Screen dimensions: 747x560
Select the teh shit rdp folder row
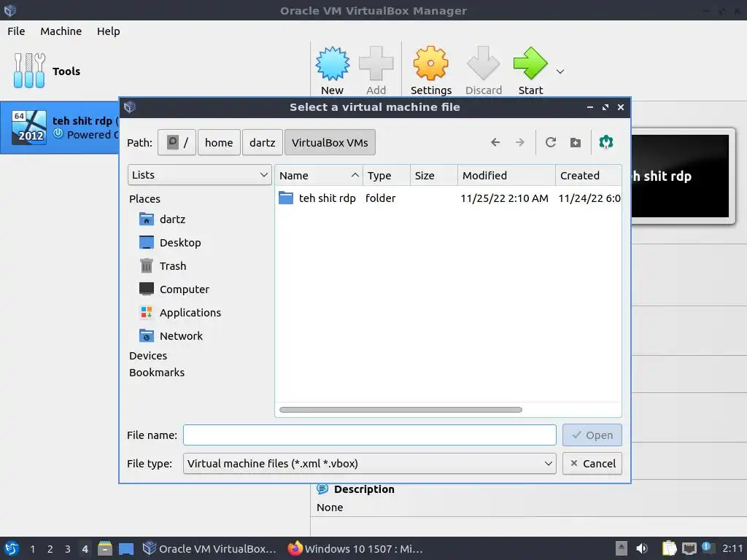pyautogui.click(x=449, y=198)
